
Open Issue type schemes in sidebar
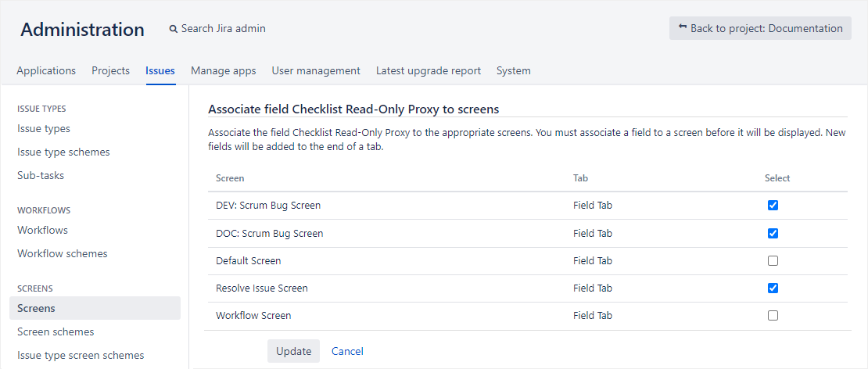pyautogui.click(x=63, y=152)
